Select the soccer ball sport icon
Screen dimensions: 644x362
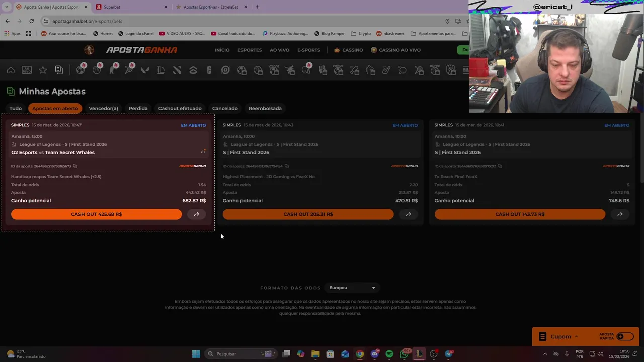[x=80, y=70]
